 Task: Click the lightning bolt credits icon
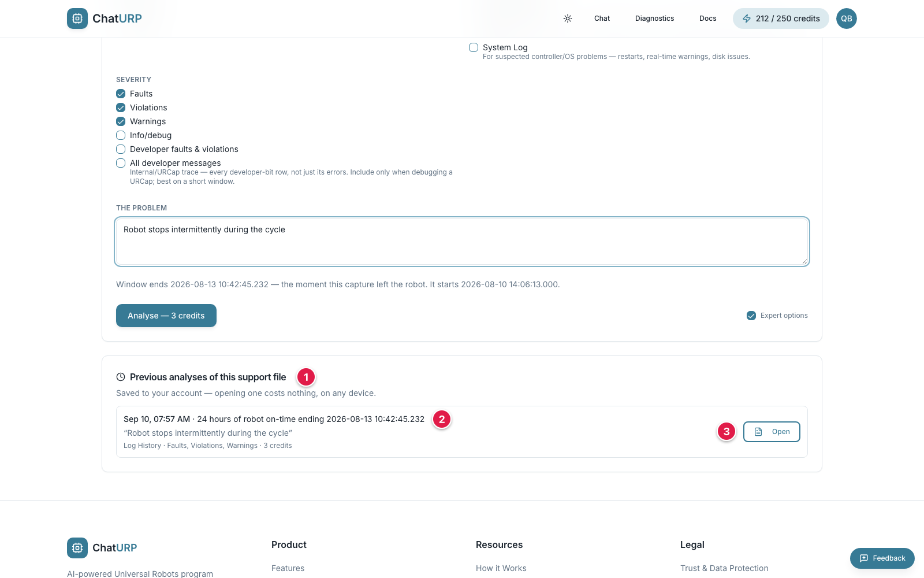tap(747, 18)
